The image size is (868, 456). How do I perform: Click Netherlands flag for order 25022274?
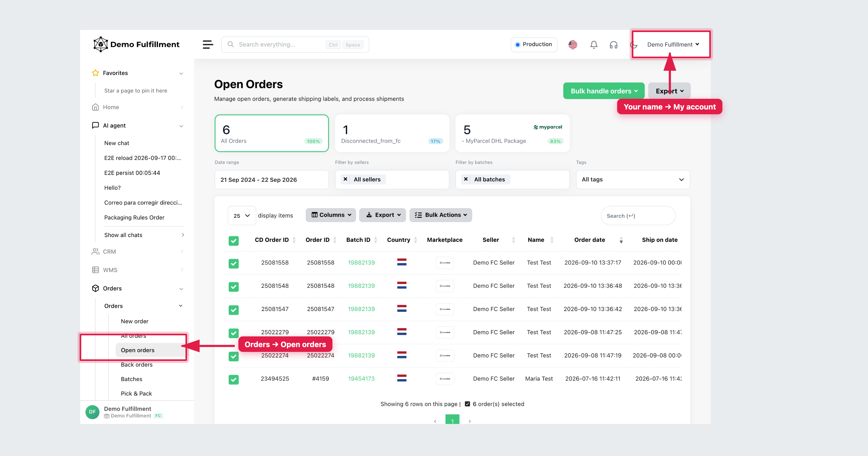402,355
